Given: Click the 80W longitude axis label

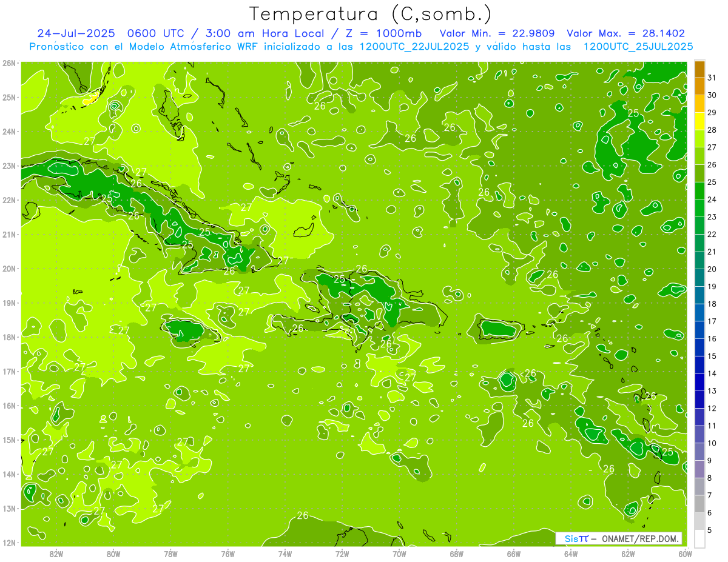Looking at the screenshot, I should [x=113, y=554].
